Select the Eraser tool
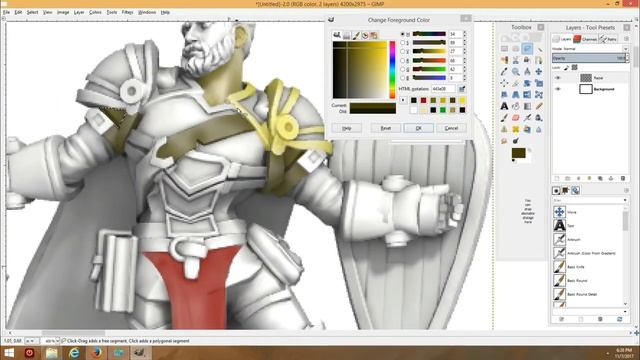The width and height of the screenshot is (640, 360). coord(516,118)
